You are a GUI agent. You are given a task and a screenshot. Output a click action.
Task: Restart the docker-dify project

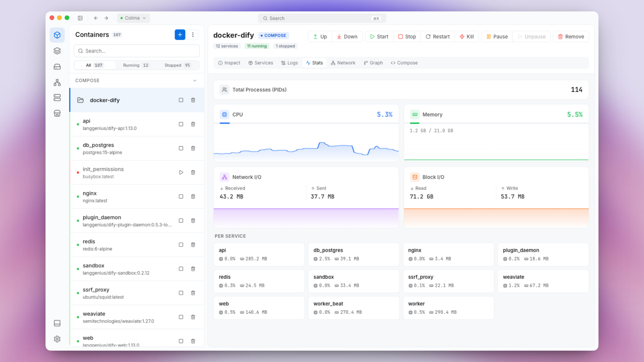tap(438, 37)
